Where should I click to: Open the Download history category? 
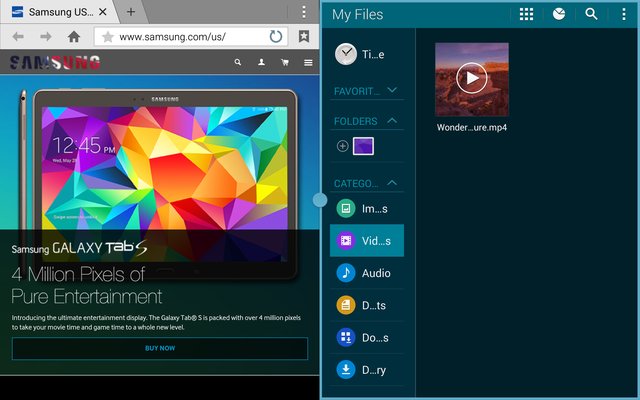tap(367, 370)
